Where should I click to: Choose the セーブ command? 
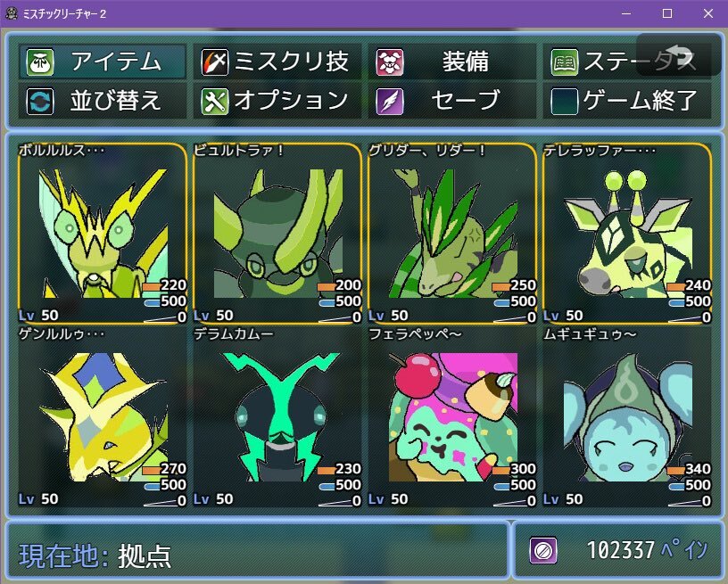pyautogui.click(x=452, y=101)
